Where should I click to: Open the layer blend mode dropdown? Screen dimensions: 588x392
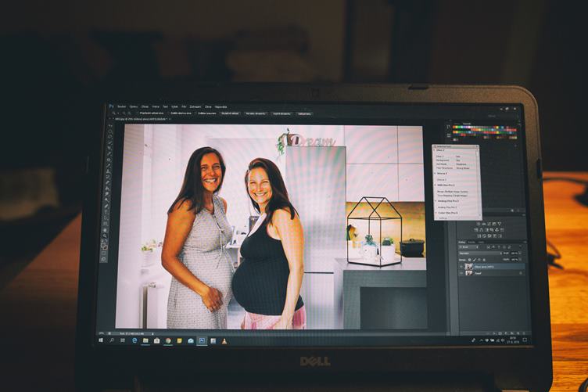point(480,254)
